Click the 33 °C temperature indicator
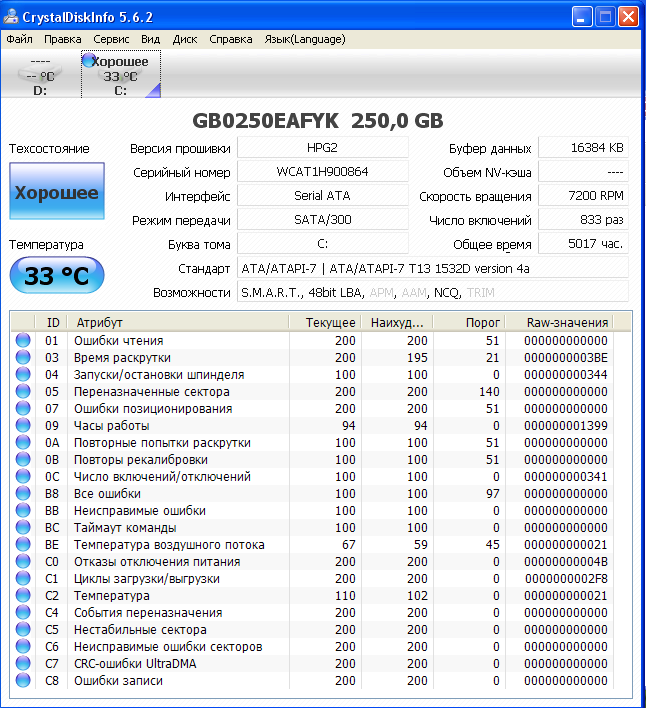The height and width of the screenshot is (708, 646). [56, 276]
